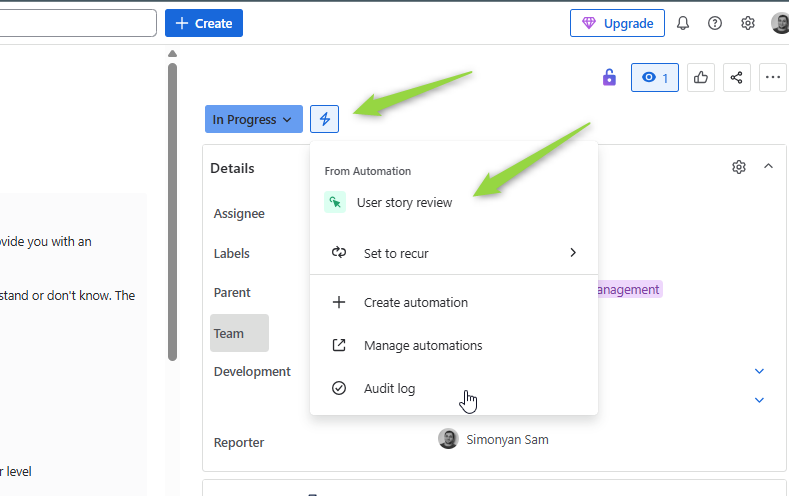789x496 pixels.
Task: Choose Manage automations from the menu
Action: [422, 345]
